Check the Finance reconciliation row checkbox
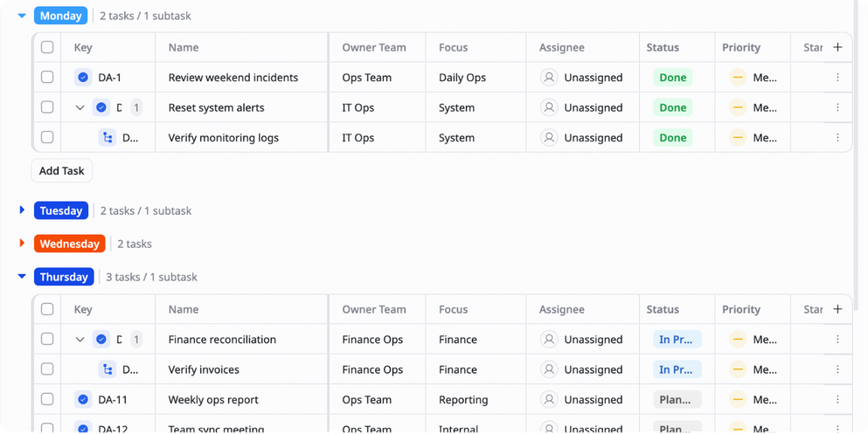 click(x=47, y=340)
